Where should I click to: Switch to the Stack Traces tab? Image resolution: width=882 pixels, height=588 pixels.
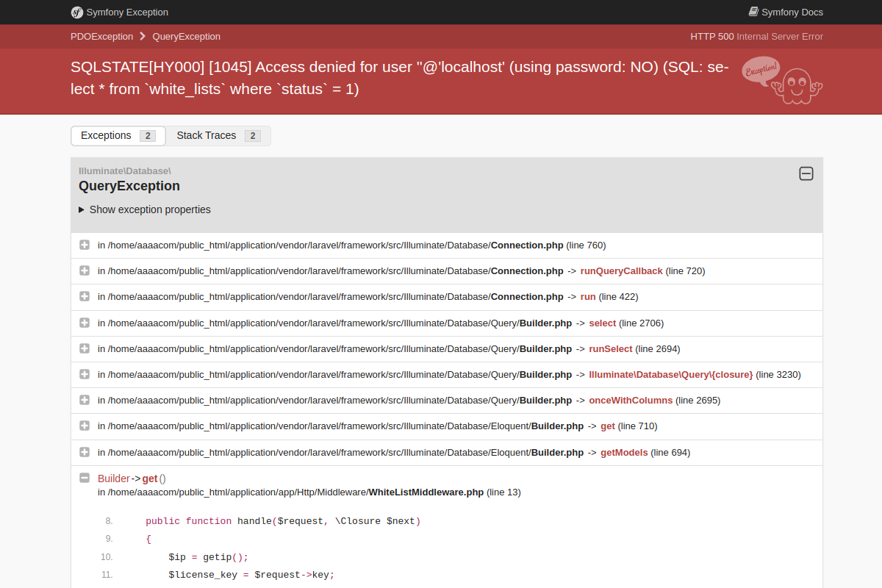[218, 136]
